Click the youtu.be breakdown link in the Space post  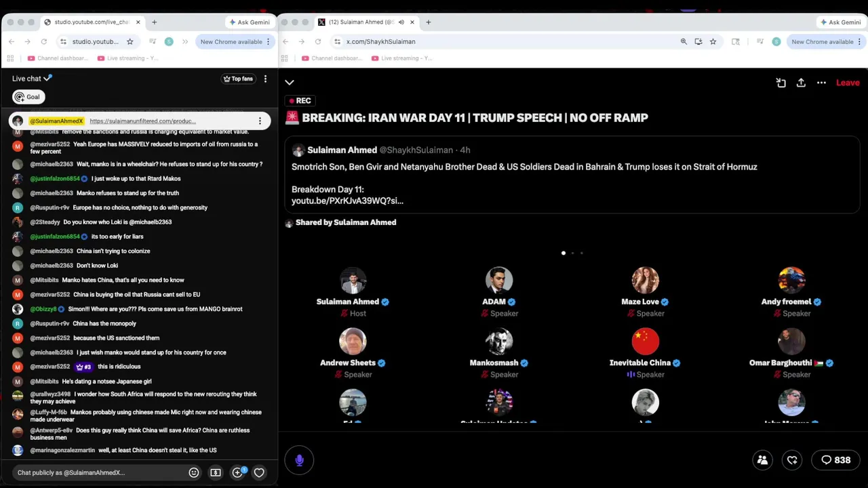click(347, 201)
